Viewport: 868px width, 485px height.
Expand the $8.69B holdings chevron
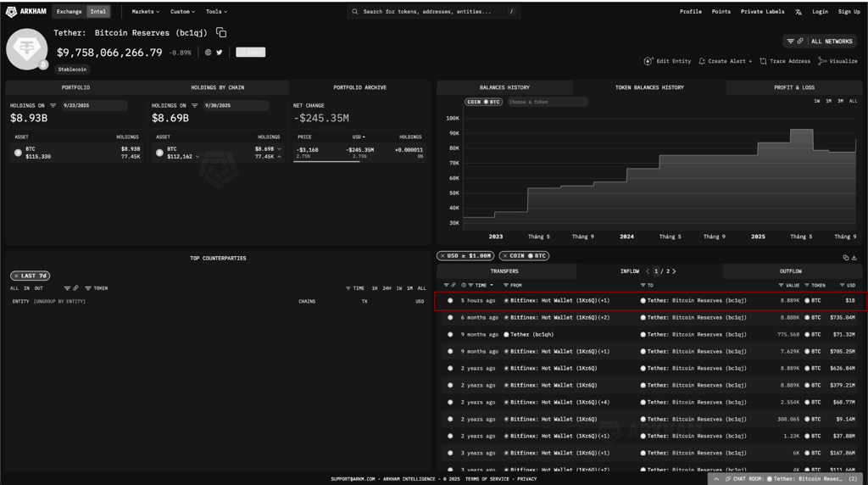tap(279, 149)
